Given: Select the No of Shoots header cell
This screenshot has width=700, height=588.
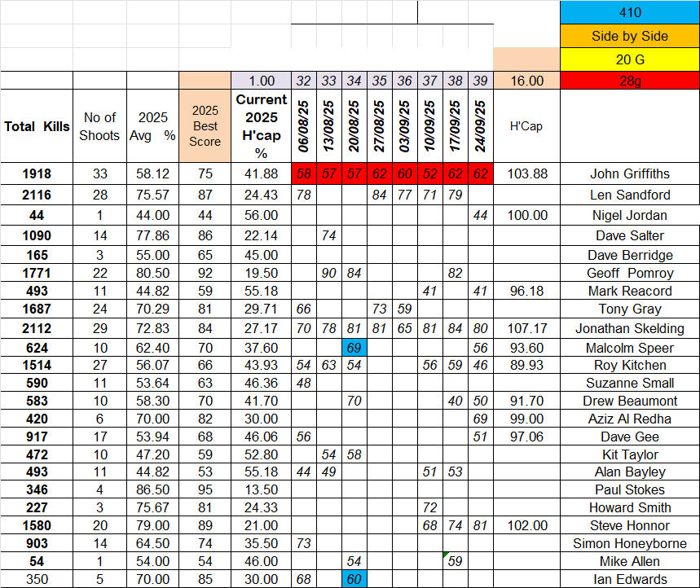Looking at the screenshot, I should (99, 126).
